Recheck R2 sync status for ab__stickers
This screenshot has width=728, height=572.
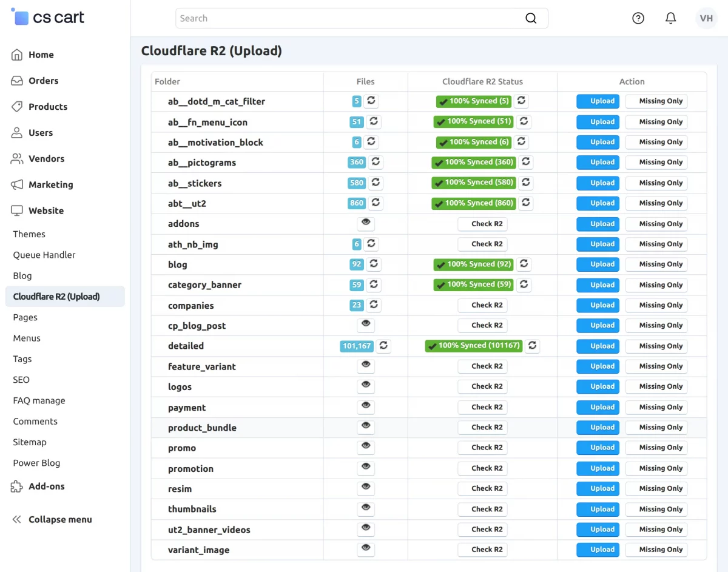[526, 183]
